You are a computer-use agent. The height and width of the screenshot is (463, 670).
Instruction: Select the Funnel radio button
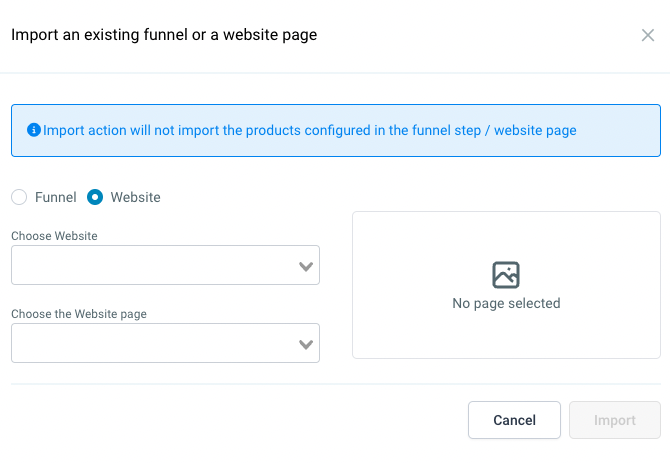(19, 197)
